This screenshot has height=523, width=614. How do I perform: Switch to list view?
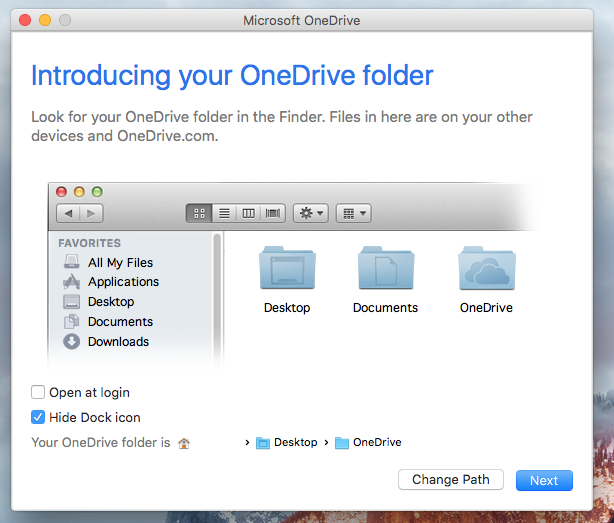[x=224, y=213]
